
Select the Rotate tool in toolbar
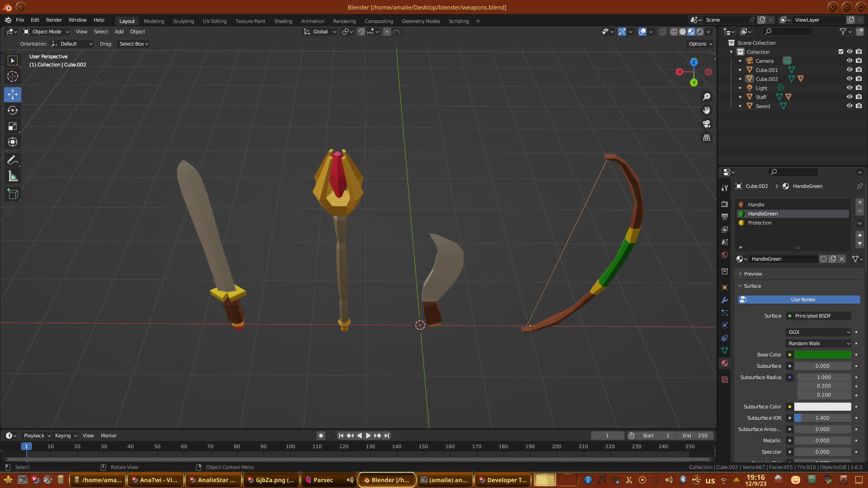pos(13,110)
